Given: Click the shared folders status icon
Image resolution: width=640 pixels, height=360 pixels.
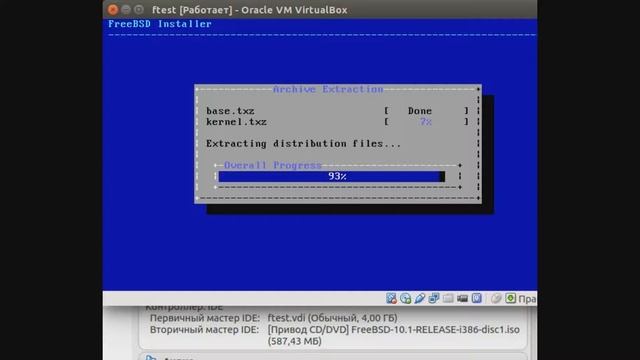Looking at the screenshot, I should tap(448, 298).
